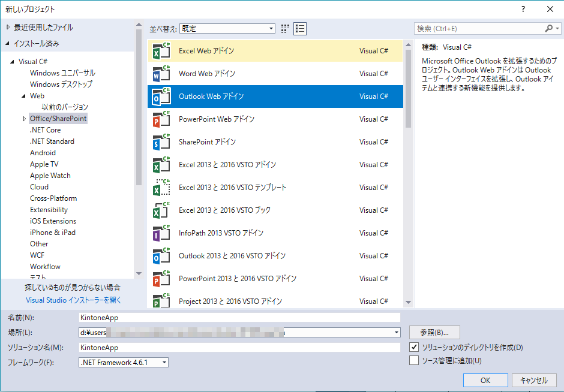Click the Outlook Web add-in template icon

pyautogui.click(x=161, y=97)
